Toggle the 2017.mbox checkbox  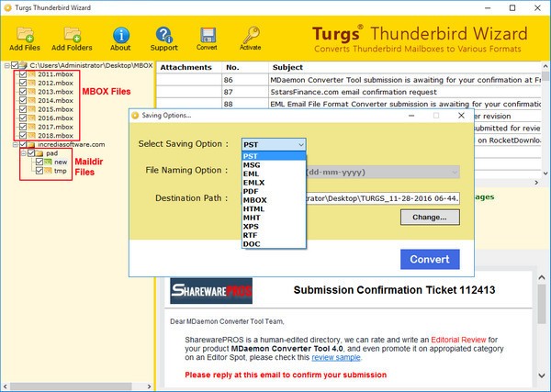[23, 128]
